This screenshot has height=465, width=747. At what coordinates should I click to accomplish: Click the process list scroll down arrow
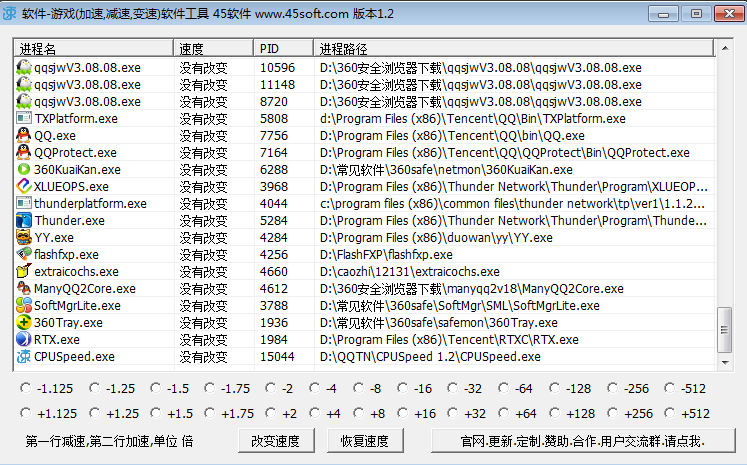coord(725,363)
